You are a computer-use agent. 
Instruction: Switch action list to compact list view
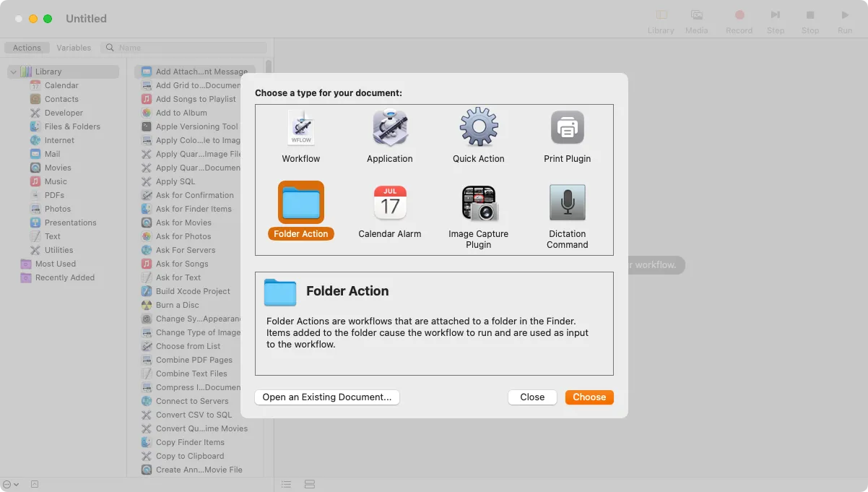286,484
